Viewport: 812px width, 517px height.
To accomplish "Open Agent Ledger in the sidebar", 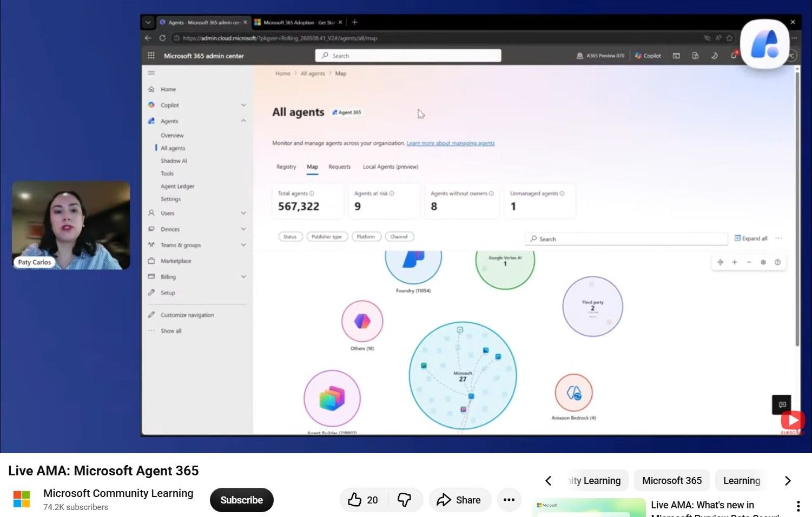I will (177, 186).
